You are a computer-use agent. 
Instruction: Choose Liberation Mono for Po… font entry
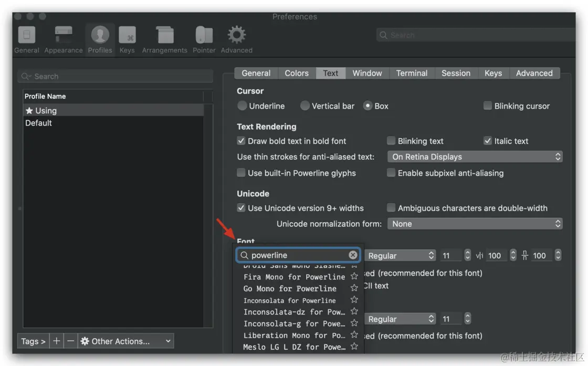click(x=294, y=335)
